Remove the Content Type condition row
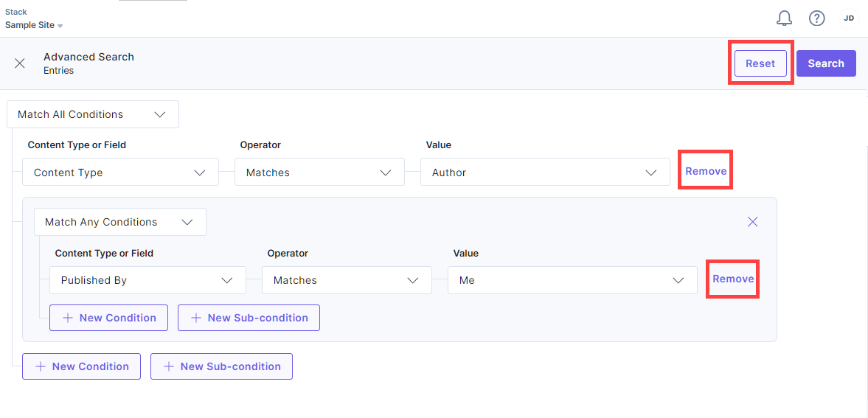868x418 pixels. 706,171
